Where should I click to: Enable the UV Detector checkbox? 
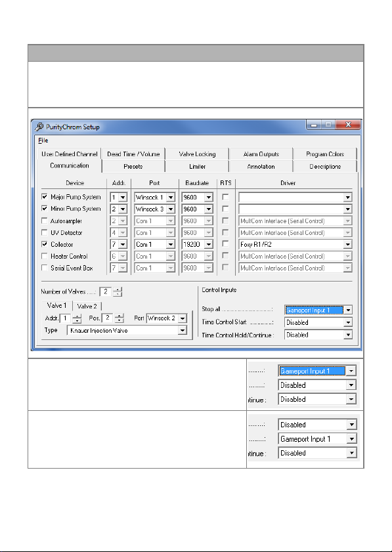point(45,232)
